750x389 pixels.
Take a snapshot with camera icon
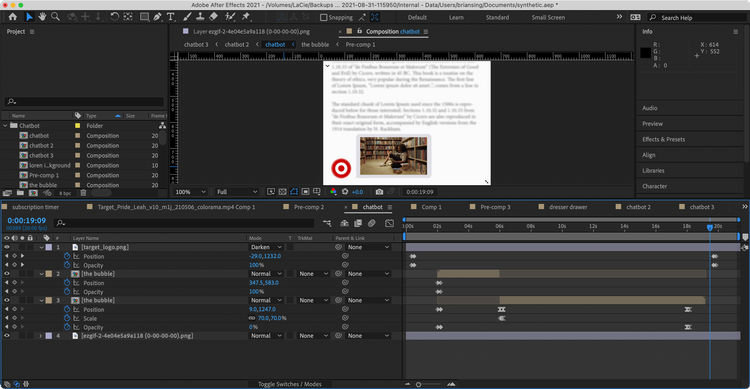[x=379, y=192]
